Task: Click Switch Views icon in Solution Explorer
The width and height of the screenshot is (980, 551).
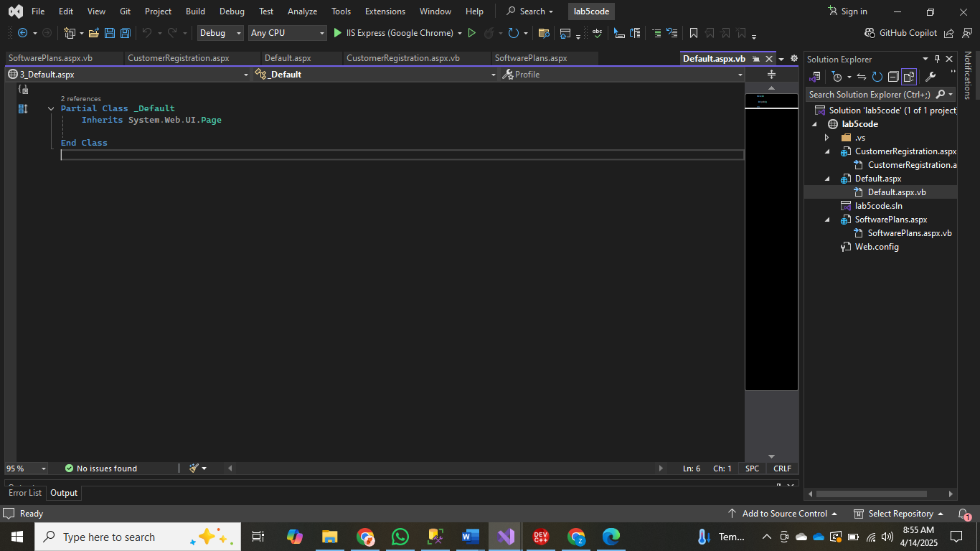Action: click(x=815, y=77)
